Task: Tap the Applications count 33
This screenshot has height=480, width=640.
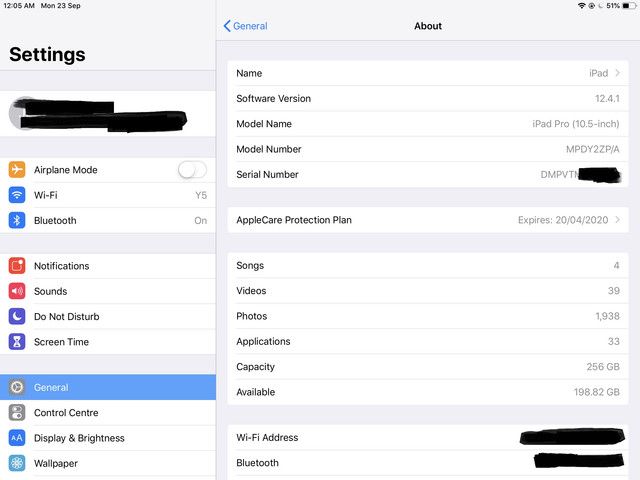Action: point(613,341)
